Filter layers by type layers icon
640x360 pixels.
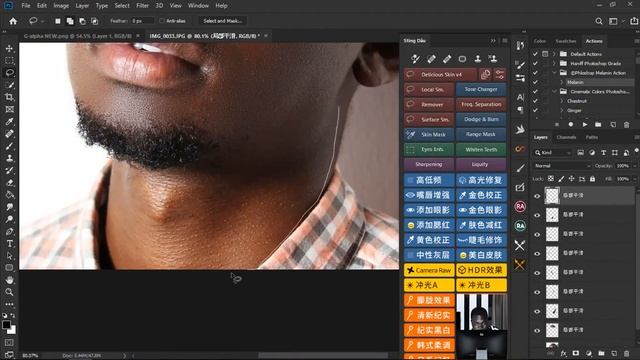(604, 153)
